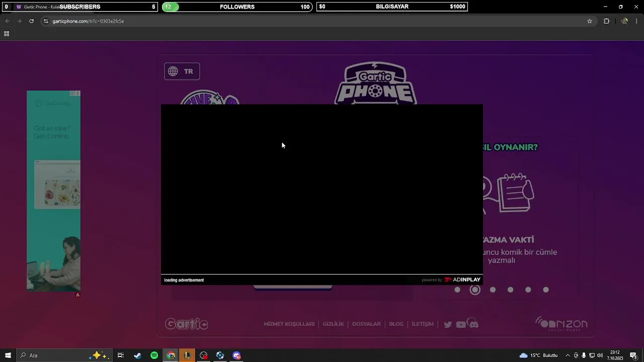Viewport: 644px width, 362px height.
Task: Select the fourth tutorial carousel dot
Action: coord(510,290)
